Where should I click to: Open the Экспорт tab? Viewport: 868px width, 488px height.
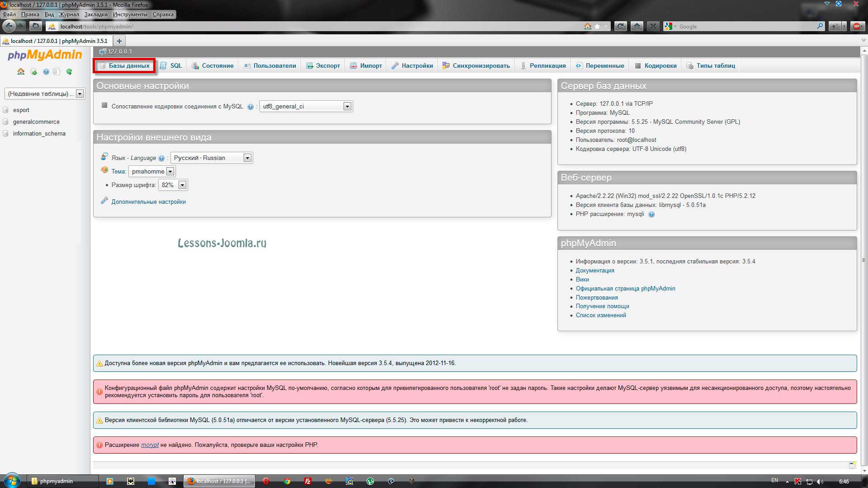coord(323,66)
